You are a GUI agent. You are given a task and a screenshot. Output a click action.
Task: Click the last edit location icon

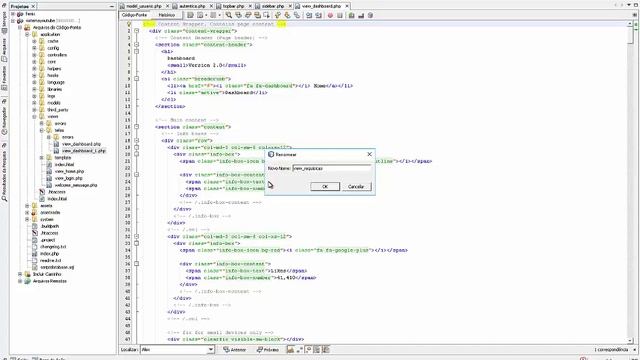click(x=190, y=15)
